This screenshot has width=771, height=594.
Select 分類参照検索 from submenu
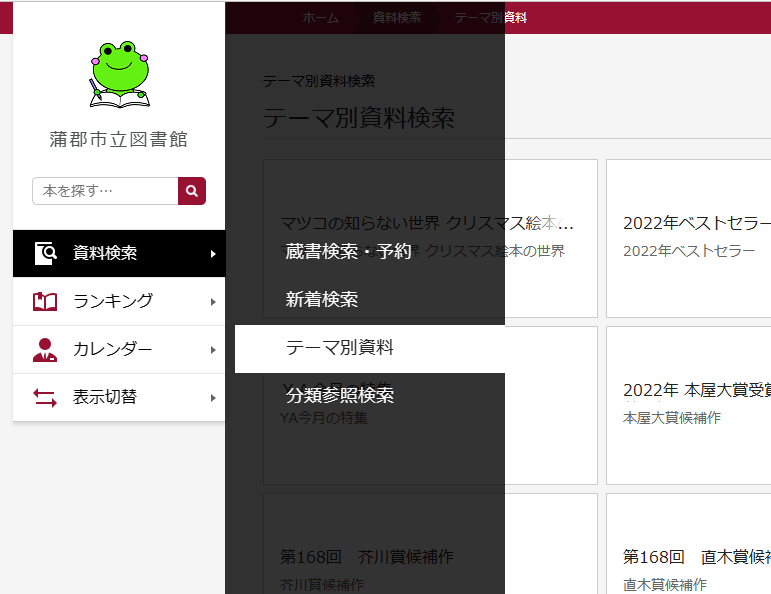pyautogui.click(x=370, y=395)
